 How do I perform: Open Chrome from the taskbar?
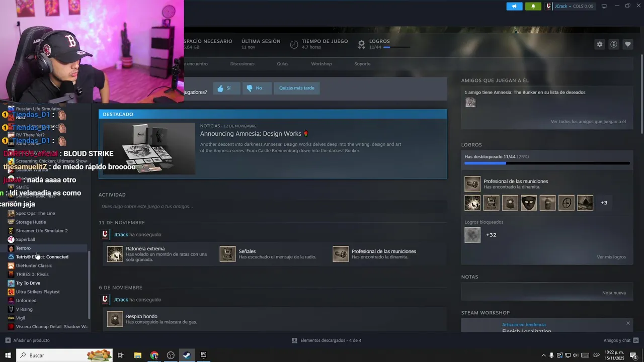[x=154, y=355]
